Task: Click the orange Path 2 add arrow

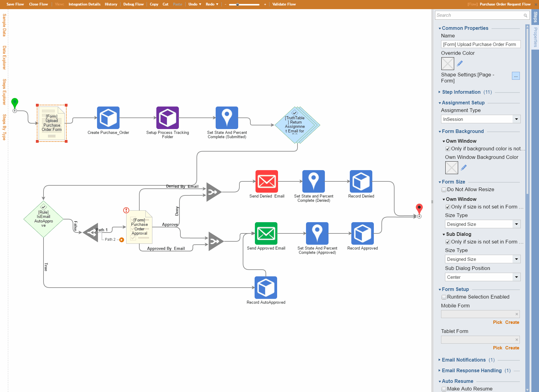Action: [122, 240]
